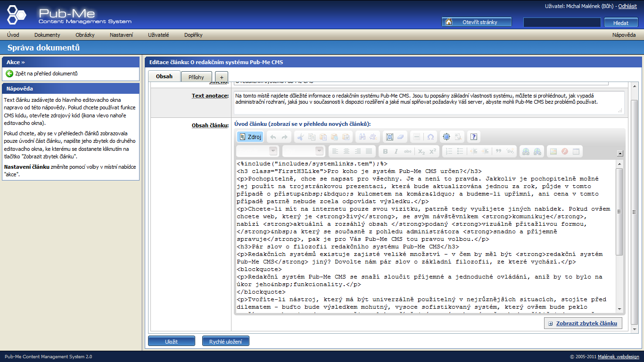Click the Hledat search button

(x=621, y=23)
